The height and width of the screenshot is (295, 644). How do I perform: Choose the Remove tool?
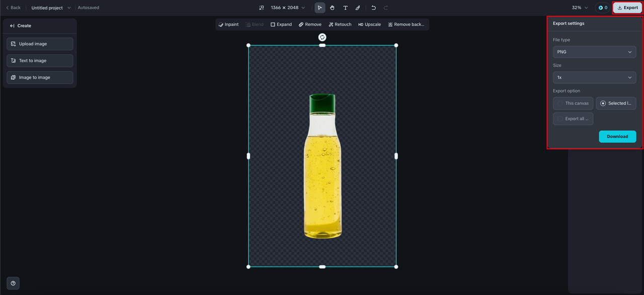[x=310, y=24]
